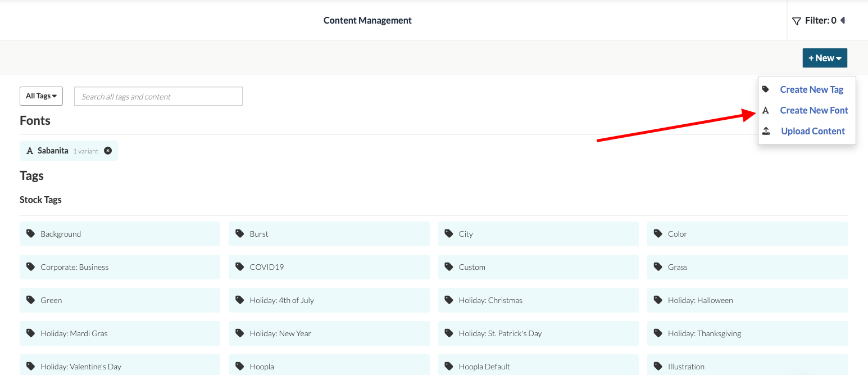This screenshot has height=375, width=868.
Task: Select the Holiday: New Year tag
Action: (x=329, y=333)
